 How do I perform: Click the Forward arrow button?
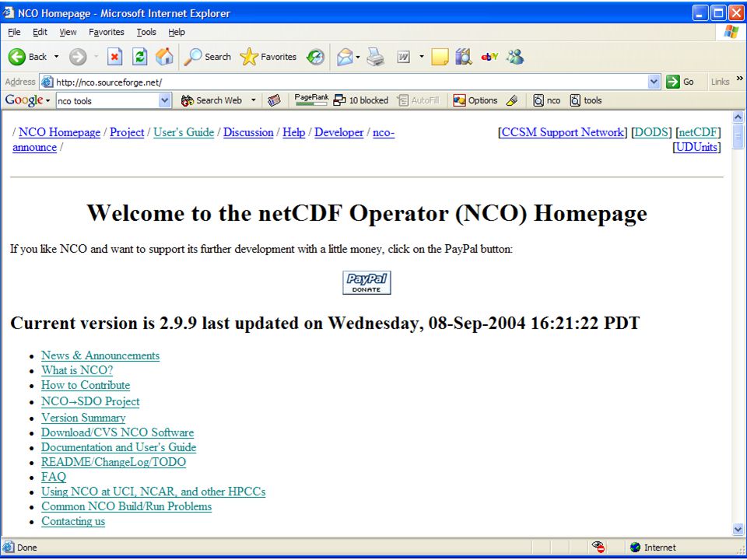(x=78, y=57)
